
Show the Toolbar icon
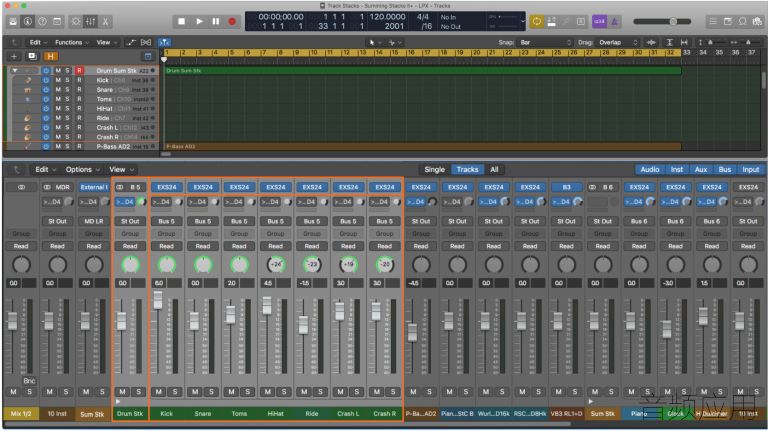(x=57, y=22)
